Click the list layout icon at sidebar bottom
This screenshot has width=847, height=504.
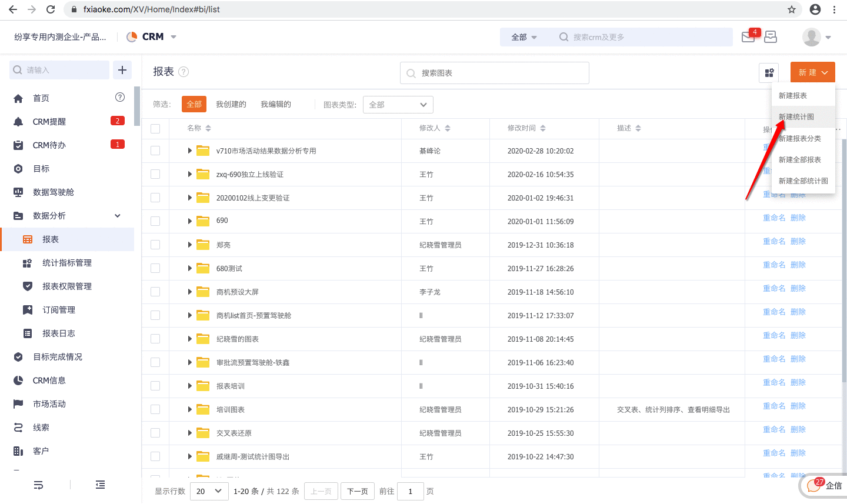point(101,485)
